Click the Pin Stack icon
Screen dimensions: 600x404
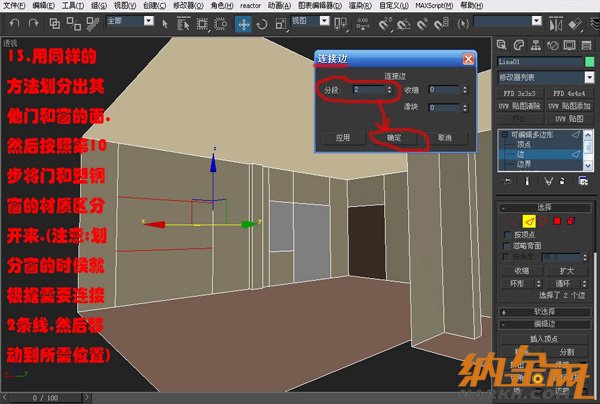[507, 181]
